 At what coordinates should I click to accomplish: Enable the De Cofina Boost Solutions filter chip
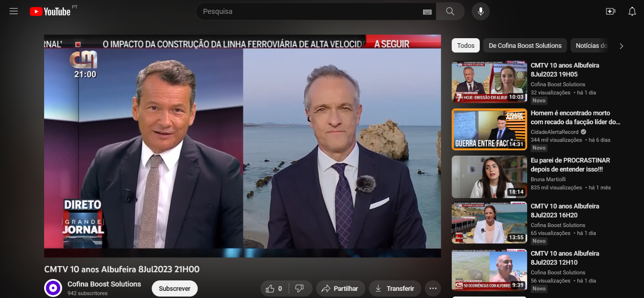pyautogui.click(x=525, y=45)
